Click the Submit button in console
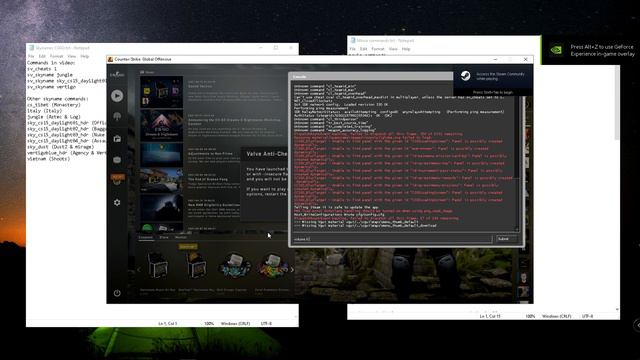The image size is (640, 360). point(507,239)
